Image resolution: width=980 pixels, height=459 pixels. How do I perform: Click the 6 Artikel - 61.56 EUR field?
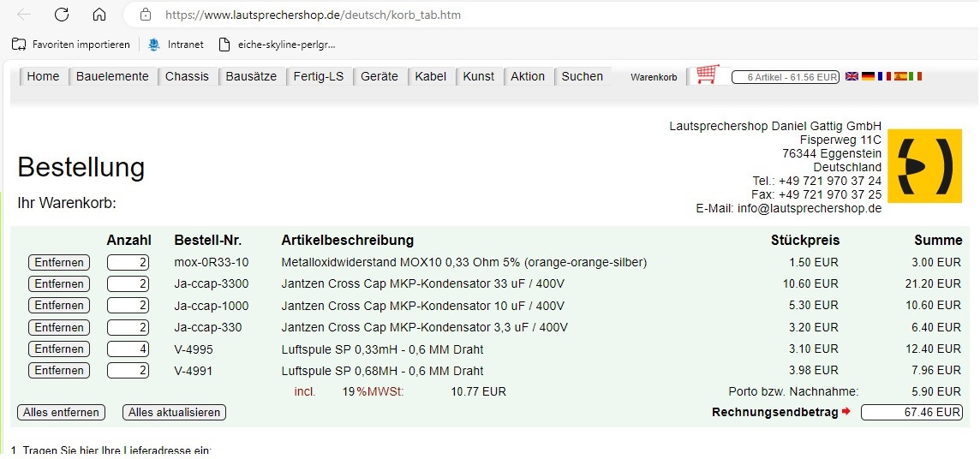point(785,77)
